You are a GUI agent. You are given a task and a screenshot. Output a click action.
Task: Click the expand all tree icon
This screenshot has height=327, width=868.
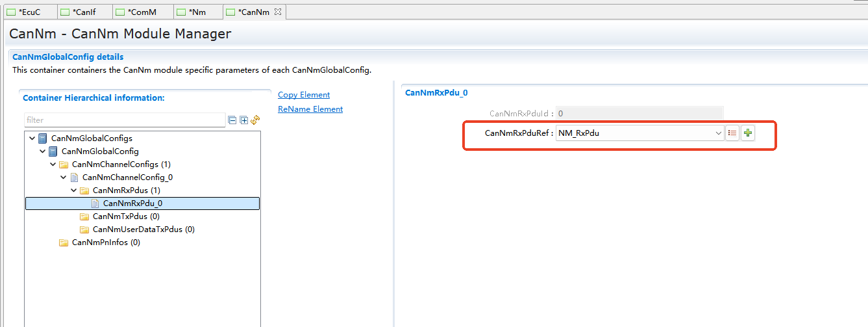pos(244,120)
